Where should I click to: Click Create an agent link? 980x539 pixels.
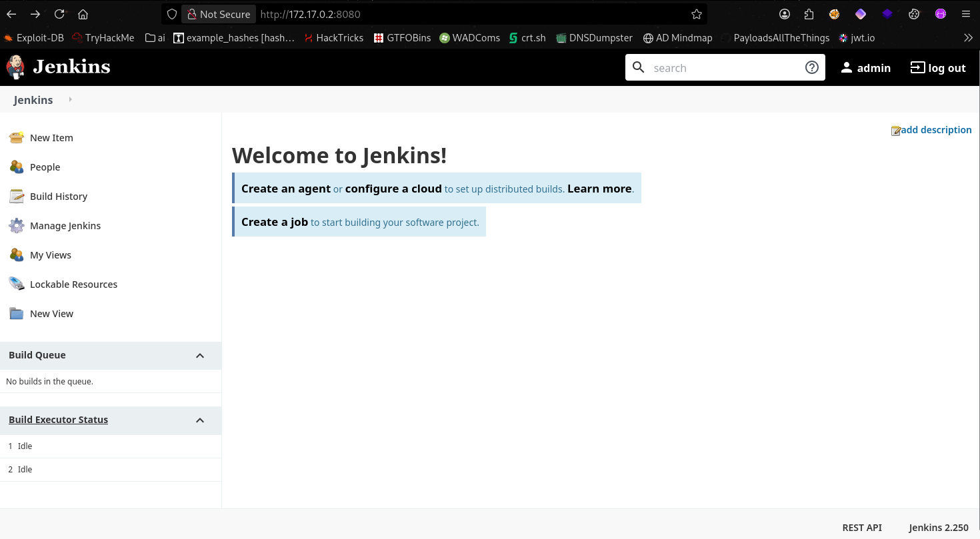coord(286,189)
